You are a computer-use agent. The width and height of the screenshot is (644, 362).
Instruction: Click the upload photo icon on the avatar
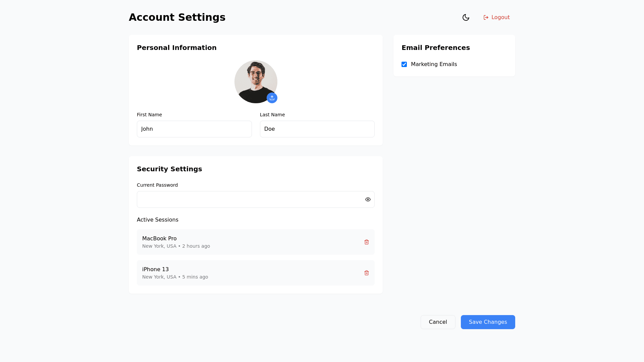tap(272, 98)
